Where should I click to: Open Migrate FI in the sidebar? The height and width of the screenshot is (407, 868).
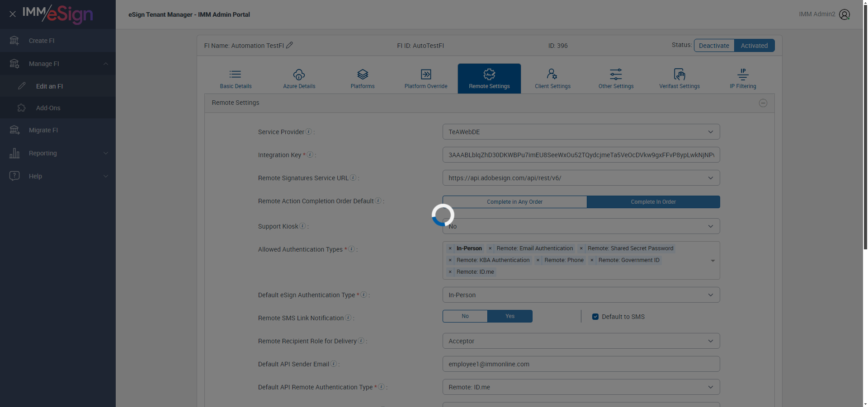[x=58, y=130]
